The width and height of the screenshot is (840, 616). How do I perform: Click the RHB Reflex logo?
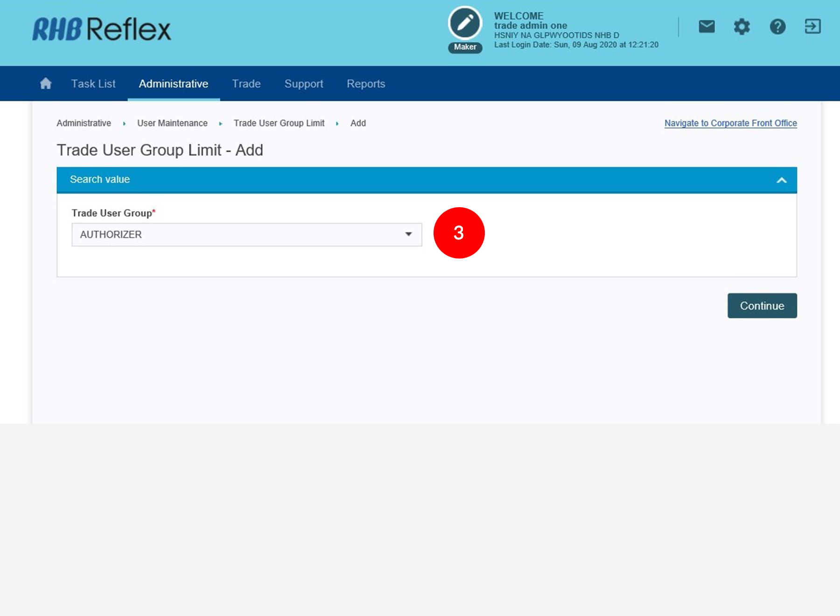tap(102, 29)
